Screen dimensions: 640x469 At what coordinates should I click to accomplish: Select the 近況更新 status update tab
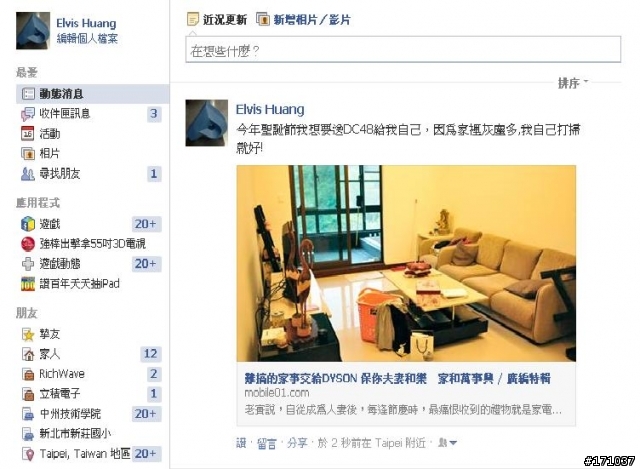click(x=217, y=19)
